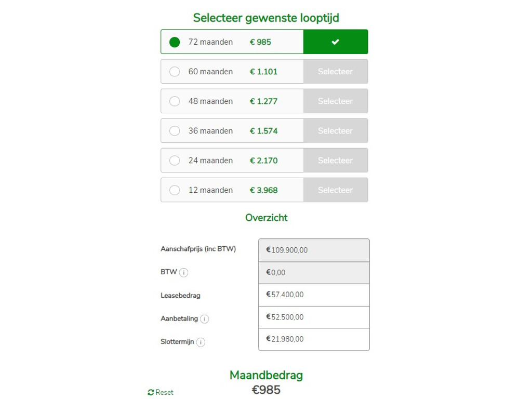Select the 48 maanden radio button
The height and width of the screenshot is (399, 532).
click(175, 101)
